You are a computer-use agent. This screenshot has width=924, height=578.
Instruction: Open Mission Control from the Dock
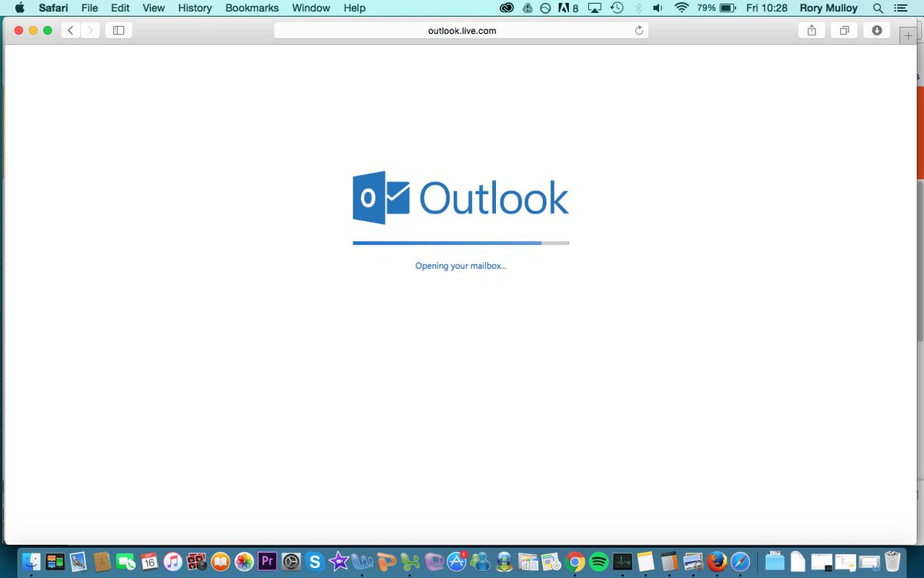[x=56, y=561]
